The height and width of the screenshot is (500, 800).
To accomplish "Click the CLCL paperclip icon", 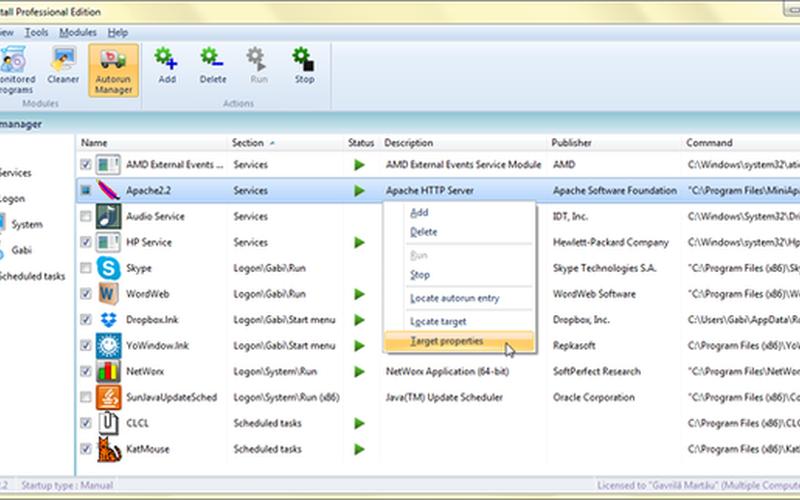I will [108, 423].
